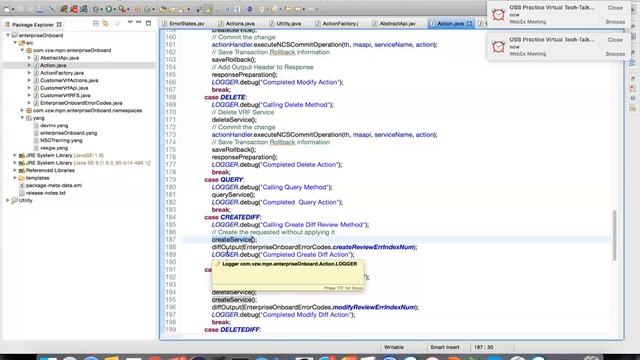
Task: Click 'case DELETE:' in the code editor
Action: tap(225, 97)
